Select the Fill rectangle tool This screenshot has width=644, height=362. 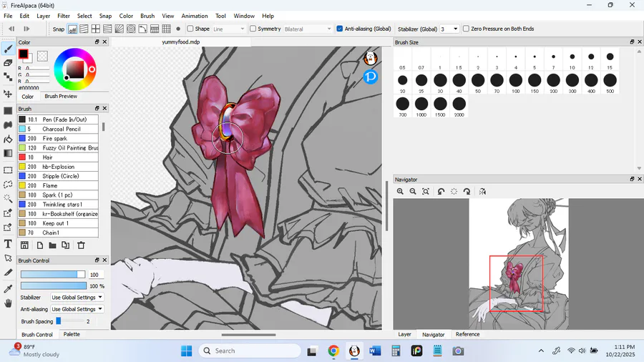click(8, 111)
